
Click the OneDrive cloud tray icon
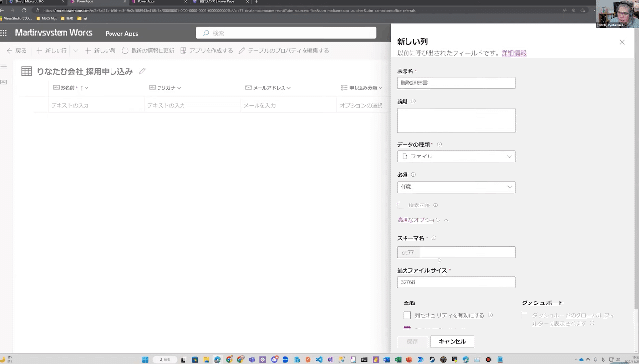click(x=581, y=360)
